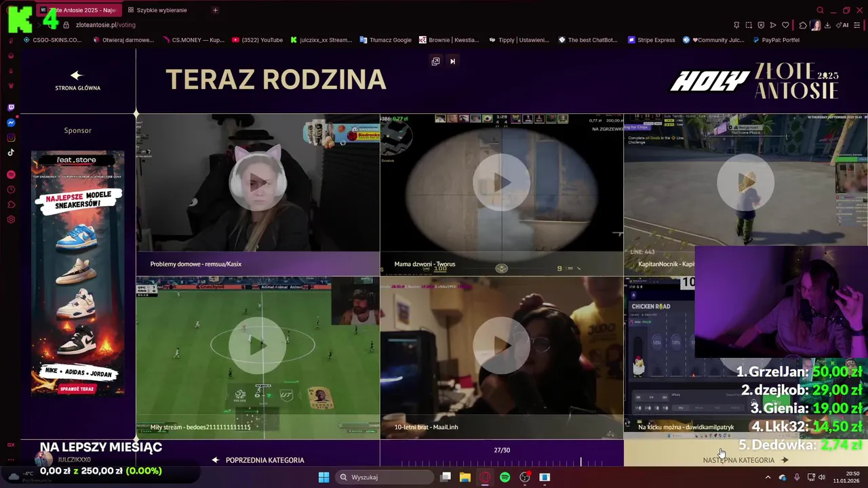
Task: Go to POPRZEDNIA KATEGORIA
Action: (258, 460)
